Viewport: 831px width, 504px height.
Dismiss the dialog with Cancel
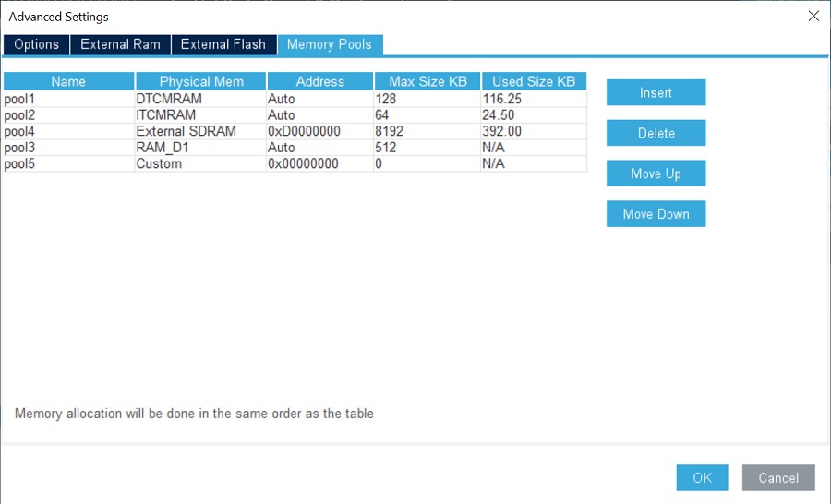(x=778, y=477)
